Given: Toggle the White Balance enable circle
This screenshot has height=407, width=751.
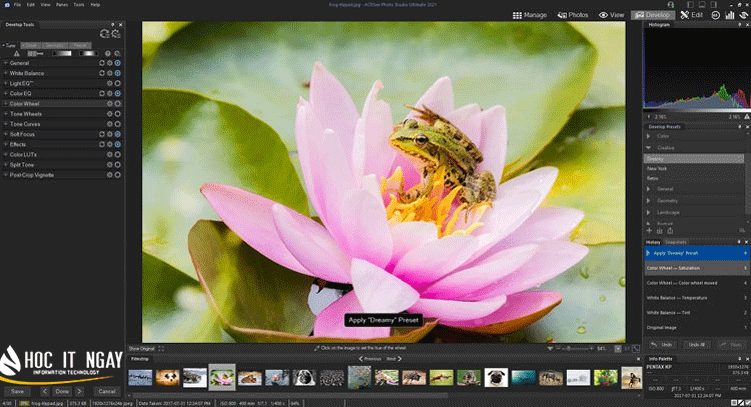Looking at the screenshot, I should tap(117, 73).
